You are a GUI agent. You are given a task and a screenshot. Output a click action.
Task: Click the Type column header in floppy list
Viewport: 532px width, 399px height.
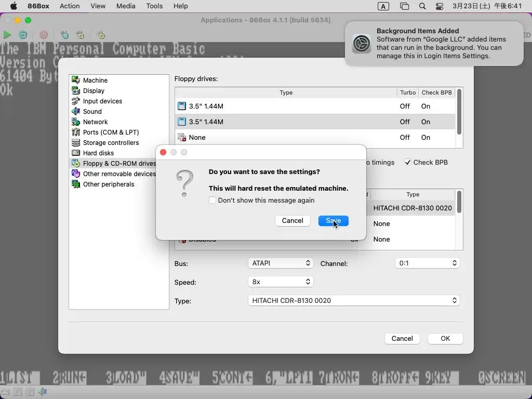tap(286, 92)
